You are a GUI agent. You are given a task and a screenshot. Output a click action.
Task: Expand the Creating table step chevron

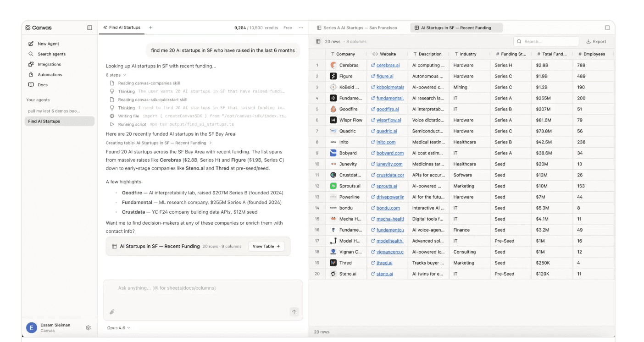pos(211,143)
